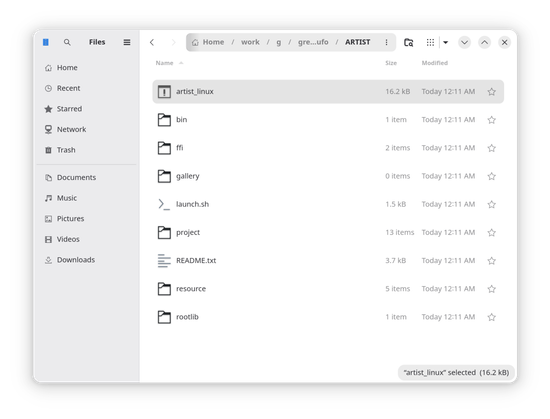550x419 pixels.
Task: Click the gallery folder name
Action: point(188,176)
